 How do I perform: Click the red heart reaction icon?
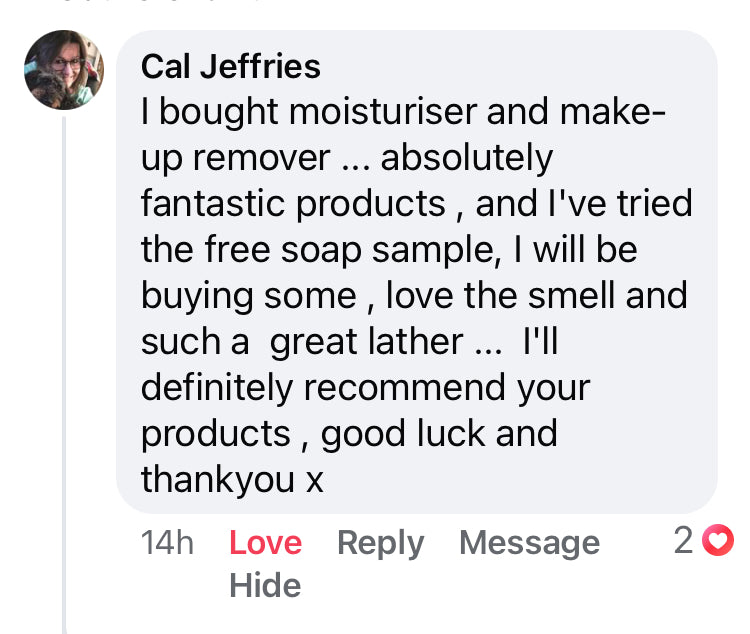click(x=718, y=542)
